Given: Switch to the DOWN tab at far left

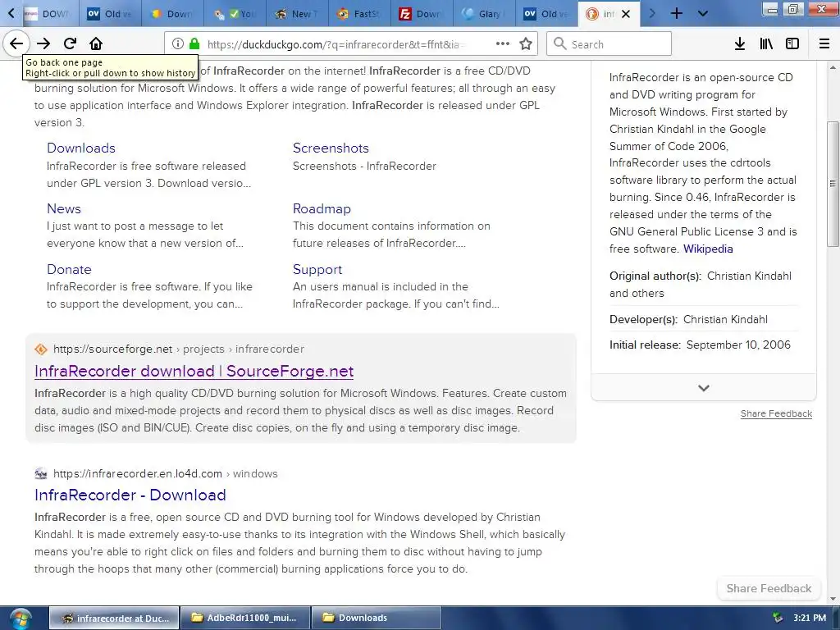Looking at the screenshot, I should click(x=49, y=14).
